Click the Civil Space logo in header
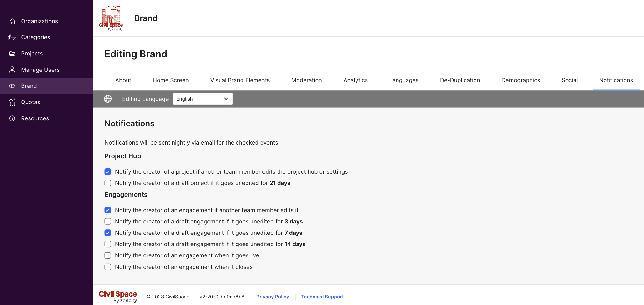Image resolution: width=644 pixels, height=305 pixels. point(111,18)
